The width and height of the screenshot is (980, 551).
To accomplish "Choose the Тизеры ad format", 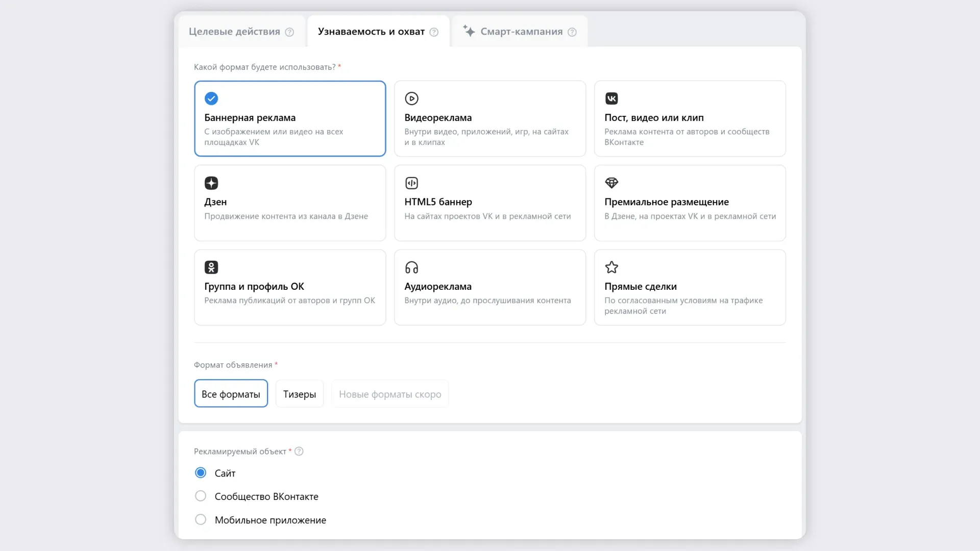I will 300,393.
